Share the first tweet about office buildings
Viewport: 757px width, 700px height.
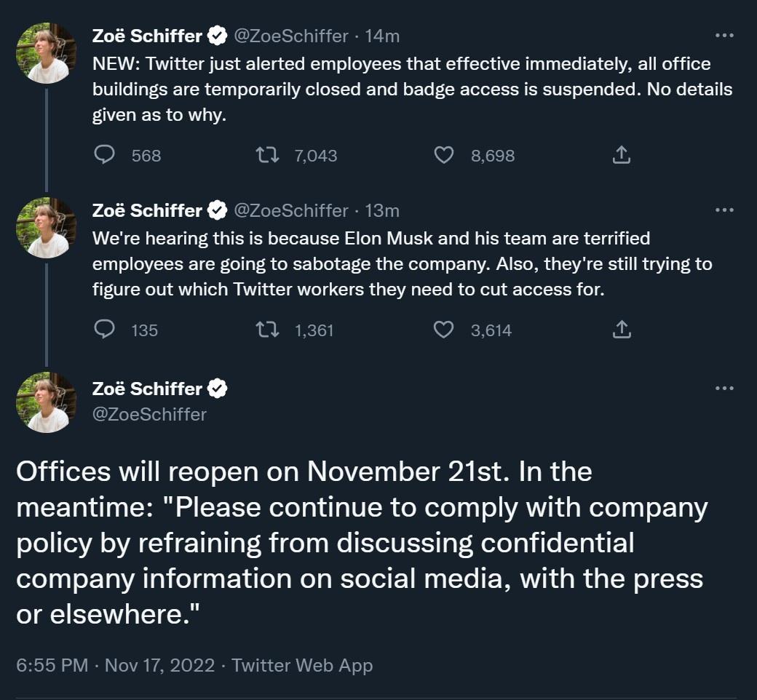point(621,155)
